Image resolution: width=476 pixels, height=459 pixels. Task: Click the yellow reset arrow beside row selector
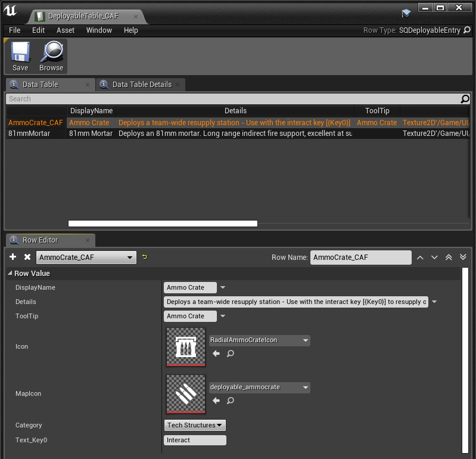pyautogui.click(x=145, y=257)
